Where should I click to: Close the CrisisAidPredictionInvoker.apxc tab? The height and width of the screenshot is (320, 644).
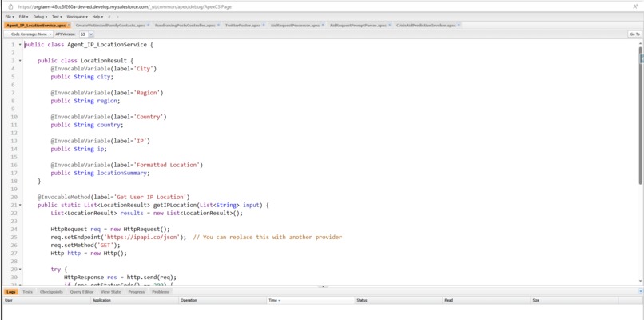[459, 25]
